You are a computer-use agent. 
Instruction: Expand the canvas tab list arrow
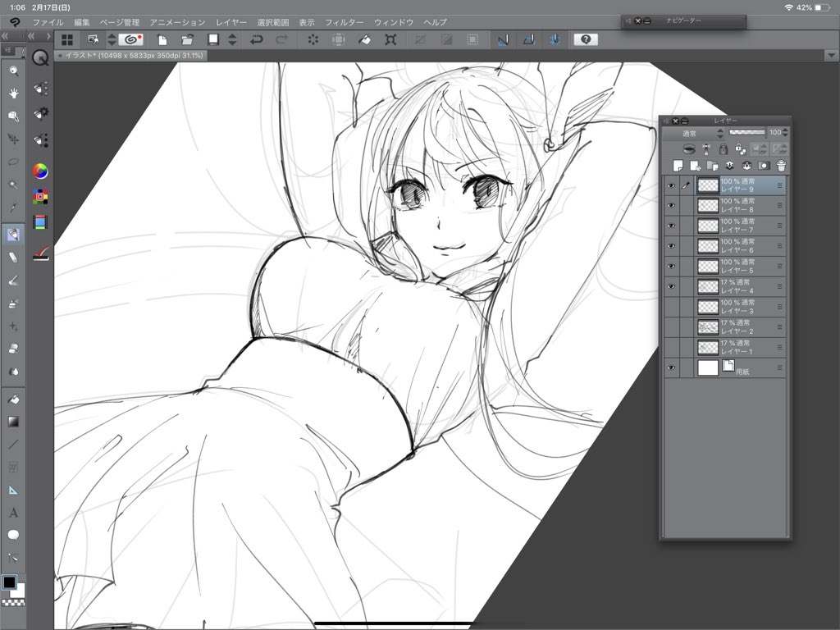(831, 55)
